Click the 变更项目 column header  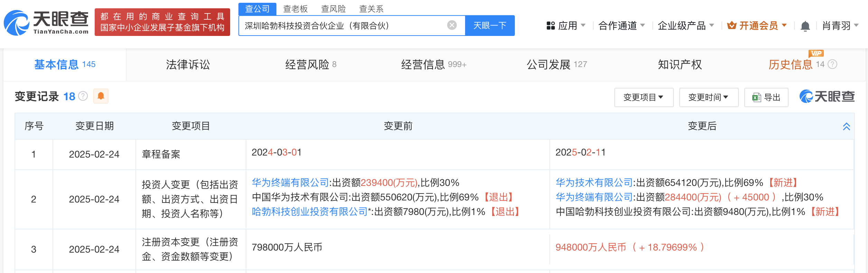tap(191, 126)
